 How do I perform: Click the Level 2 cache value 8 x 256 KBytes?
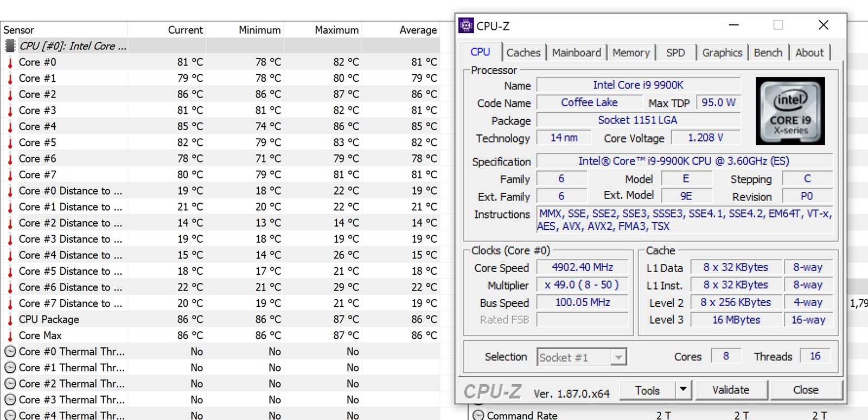pos(736,302)
